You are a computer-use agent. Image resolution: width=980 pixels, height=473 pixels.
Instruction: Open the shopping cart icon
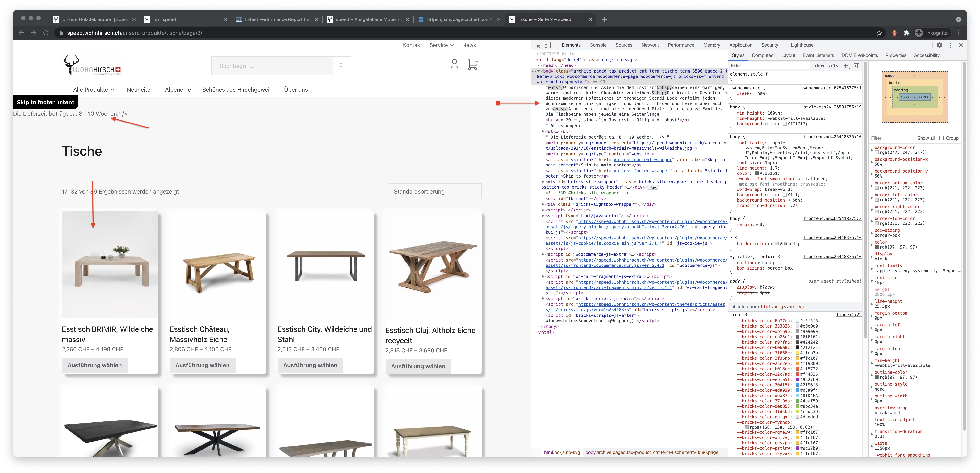pyautogui.click(x=472, y=64)
